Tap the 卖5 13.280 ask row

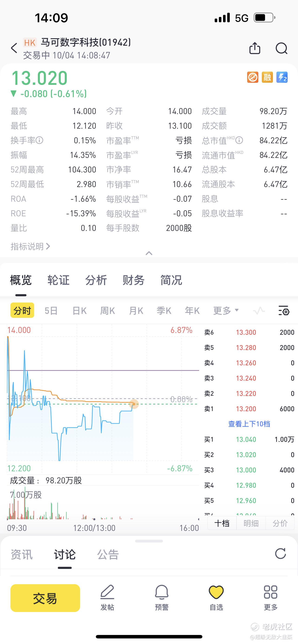[x=249, y=348]
